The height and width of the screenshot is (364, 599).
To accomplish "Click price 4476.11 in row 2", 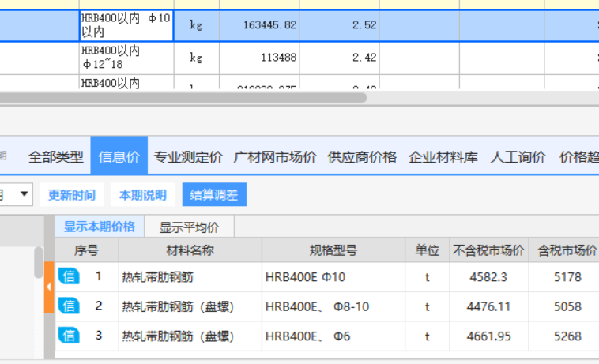I will tap(488, 306).
